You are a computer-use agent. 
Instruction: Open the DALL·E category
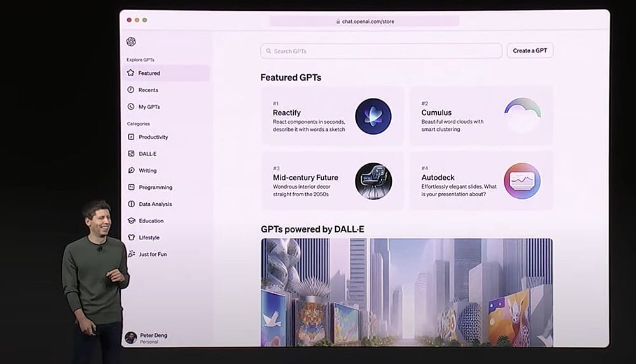click(x=148, y=154)
